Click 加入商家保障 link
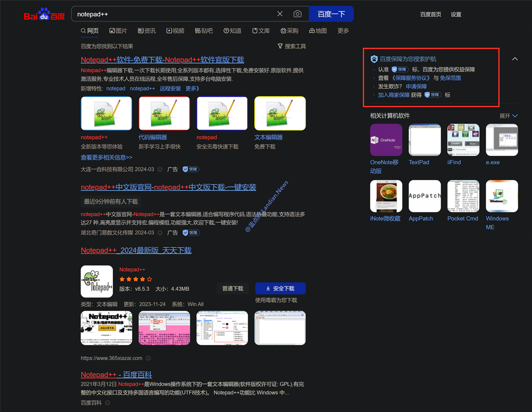 [x=394, y=95]
